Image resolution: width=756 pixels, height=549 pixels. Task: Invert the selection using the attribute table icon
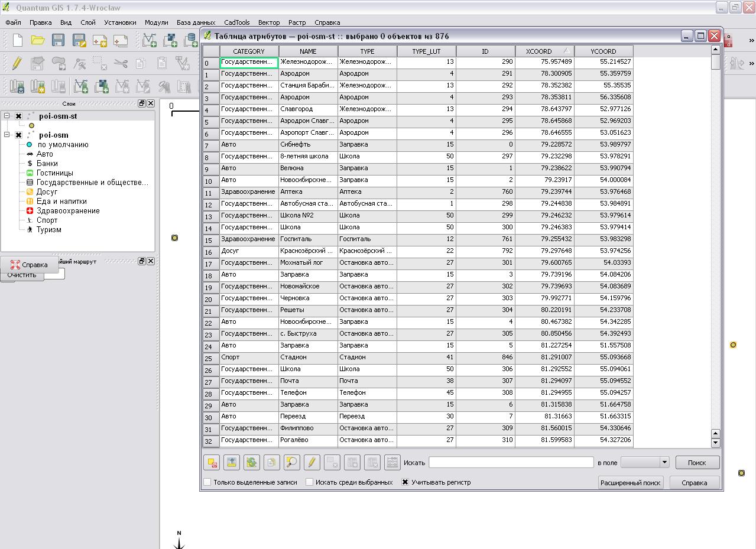tap(250, 462)
